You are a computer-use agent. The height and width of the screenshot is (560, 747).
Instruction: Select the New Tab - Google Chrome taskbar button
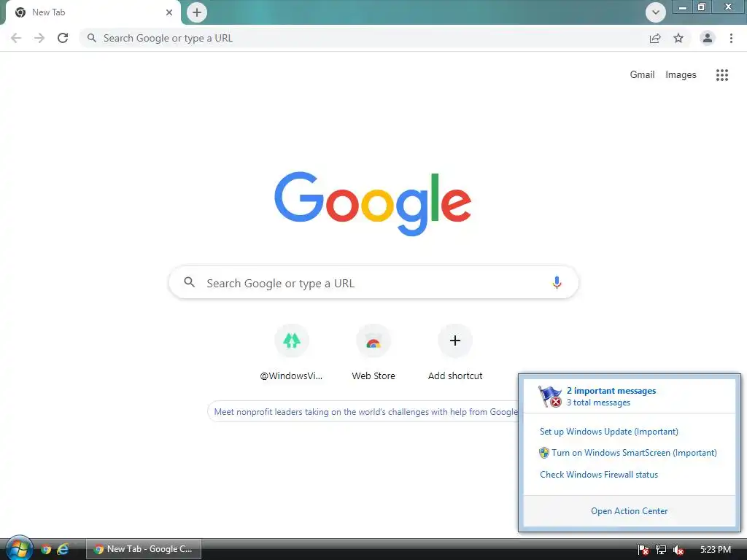[x=144, y=549]
